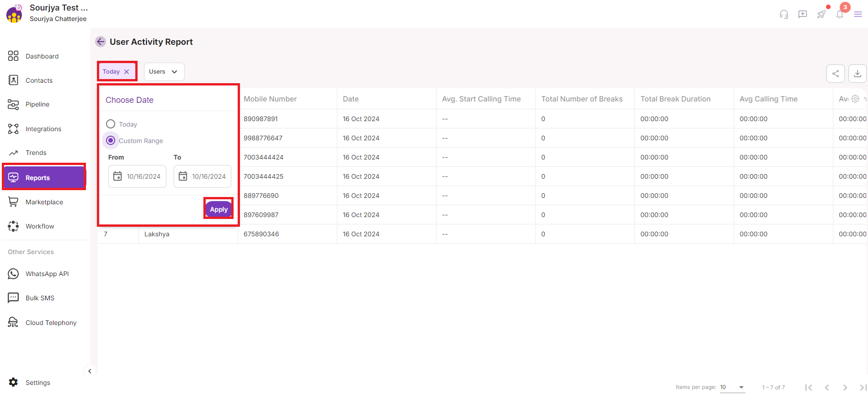The height and width of the screenshot is (394, 868).
Task: Select the Today radio option
Action: tap(111, 124)
